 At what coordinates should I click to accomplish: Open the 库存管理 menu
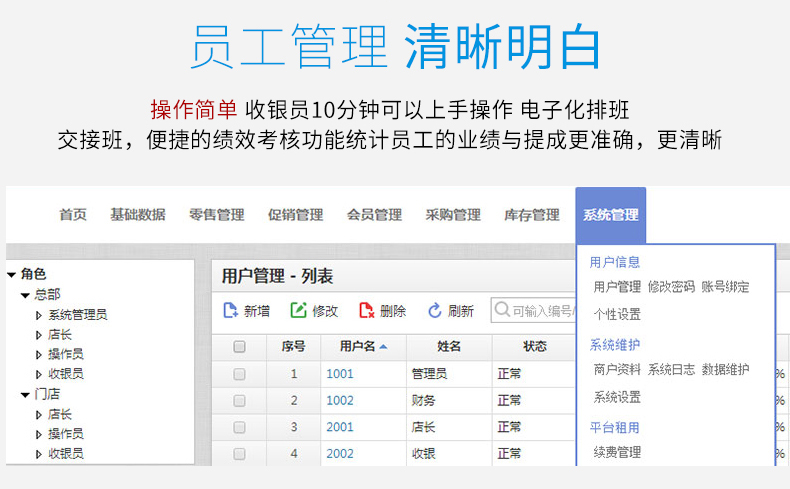click(531, 215)
